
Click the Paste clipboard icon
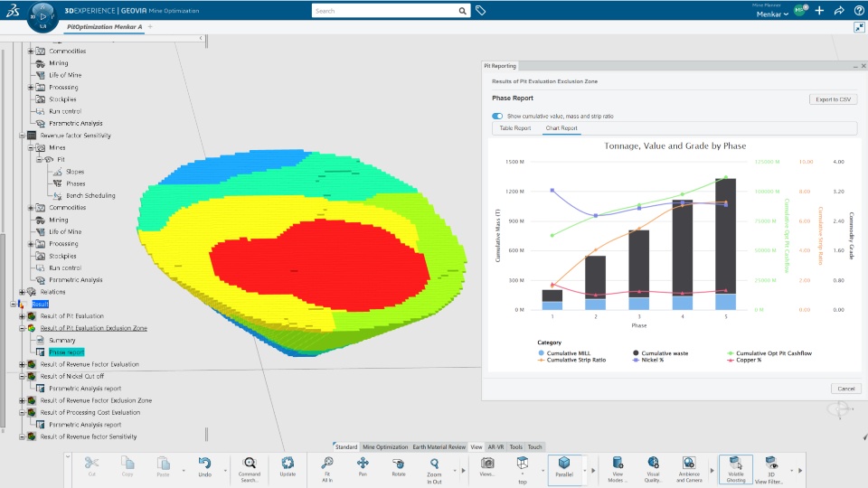tap(163, 463)
